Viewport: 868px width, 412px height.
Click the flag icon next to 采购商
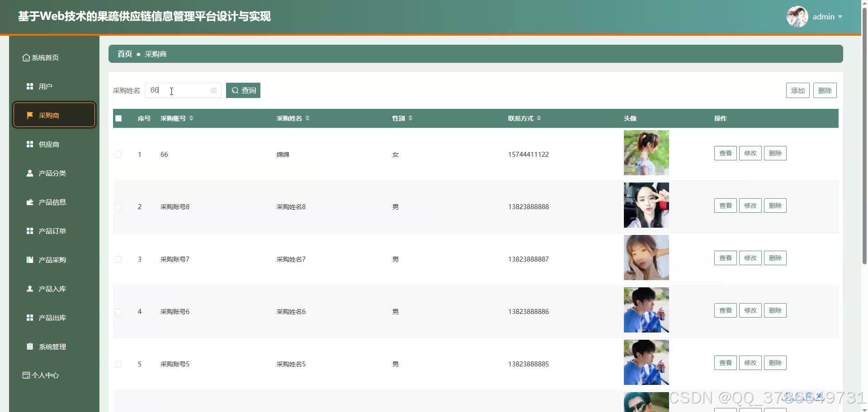30,115
